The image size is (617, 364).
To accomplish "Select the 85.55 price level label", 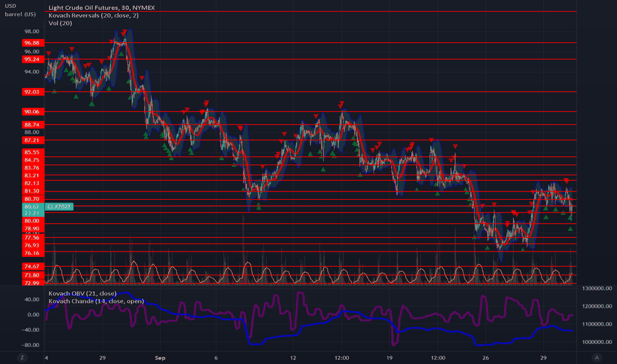I will click(32, 152).
